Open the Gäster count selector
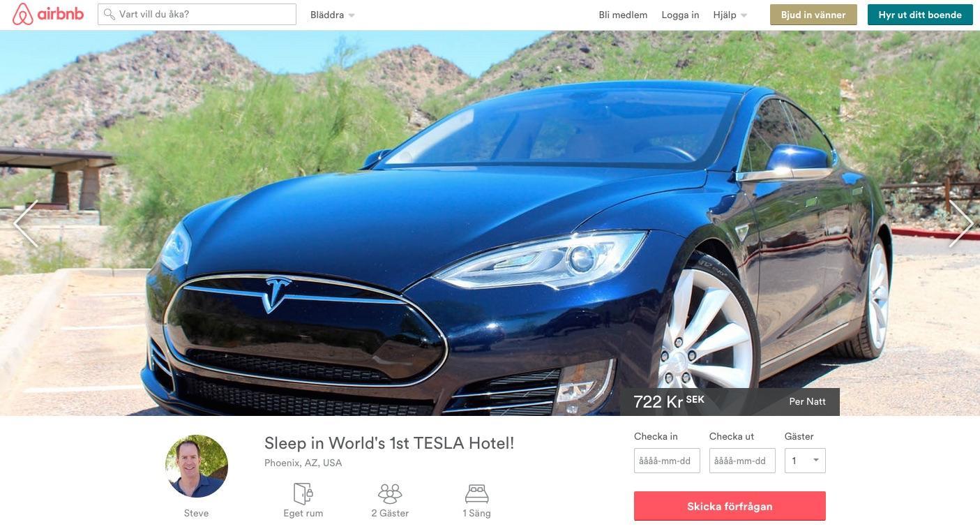This screenshot has height=529, width=980. pyautogui.click(x=805, y=461)
